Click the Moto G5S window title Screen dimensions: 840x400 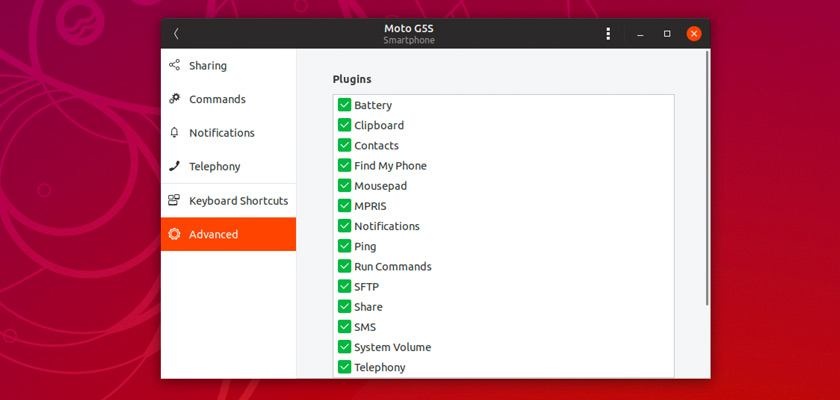pyautogui.click(x=409, y=28)
